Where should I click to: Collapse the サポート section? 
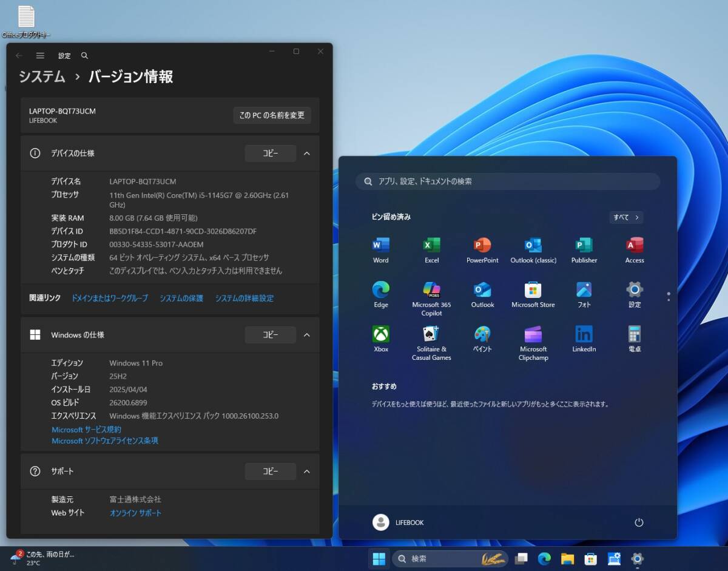[x=306, y=471]
